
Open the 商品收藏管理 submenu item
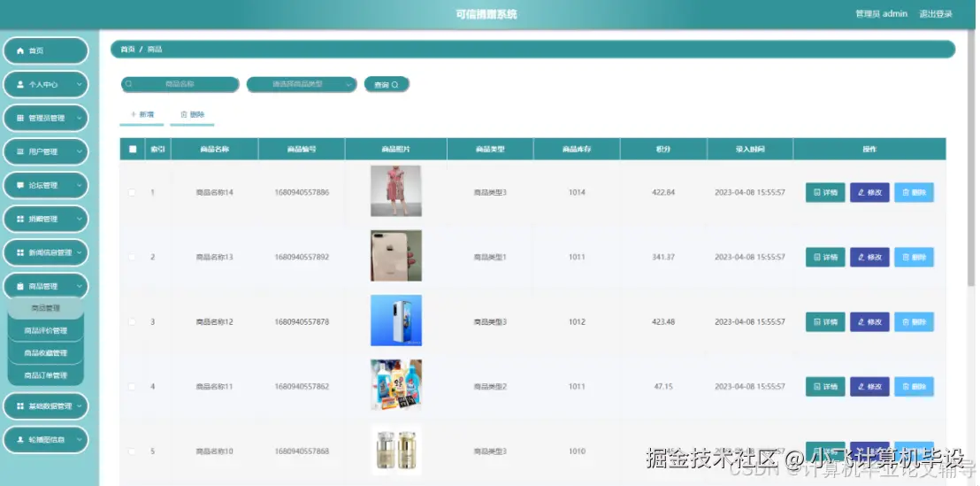click(x=46, y=353)
